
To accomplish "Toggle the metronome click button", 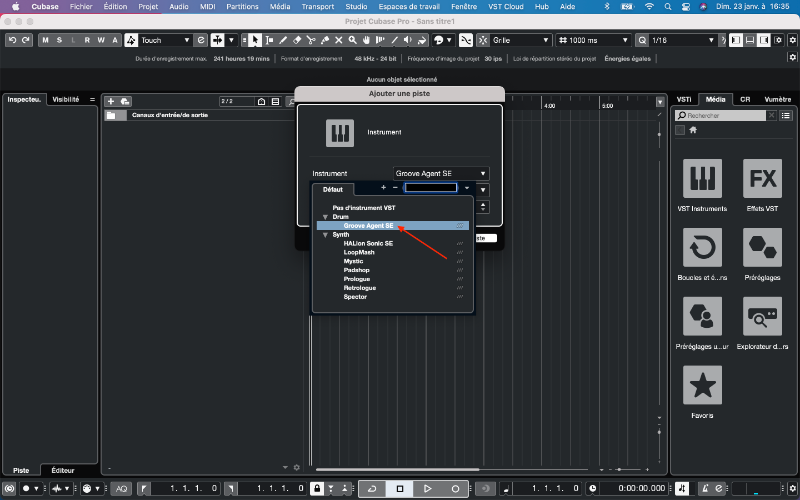I will [x=706, y=489].
